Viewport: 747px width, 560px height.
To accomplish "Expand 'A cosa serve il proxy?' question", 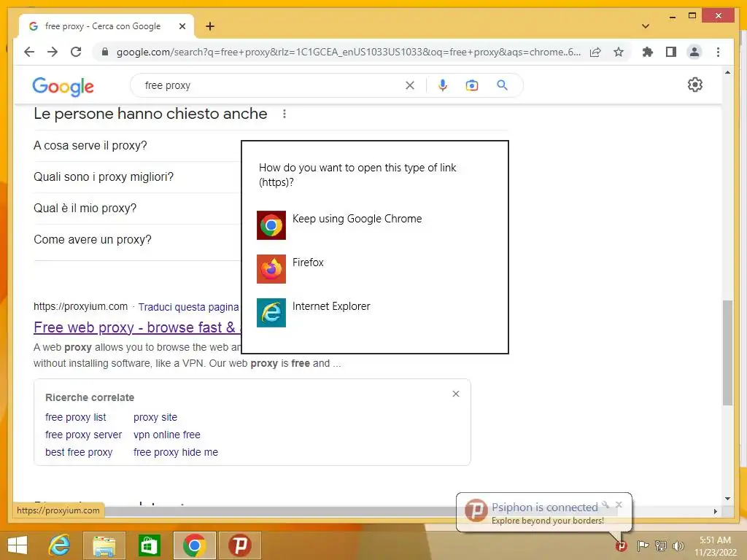I will 137,146.
